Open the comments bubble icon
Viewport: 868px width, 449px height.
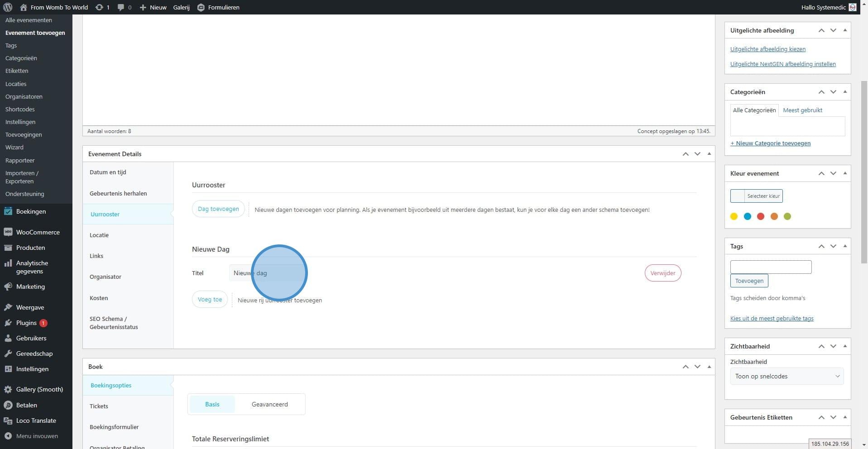[124, 7]
